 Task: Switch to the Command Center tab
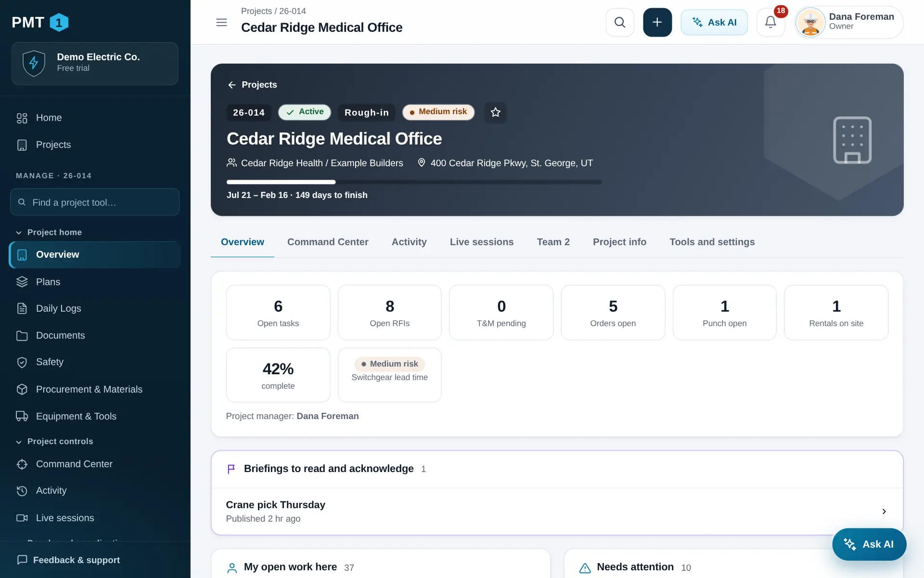click(x=328, y=242)
